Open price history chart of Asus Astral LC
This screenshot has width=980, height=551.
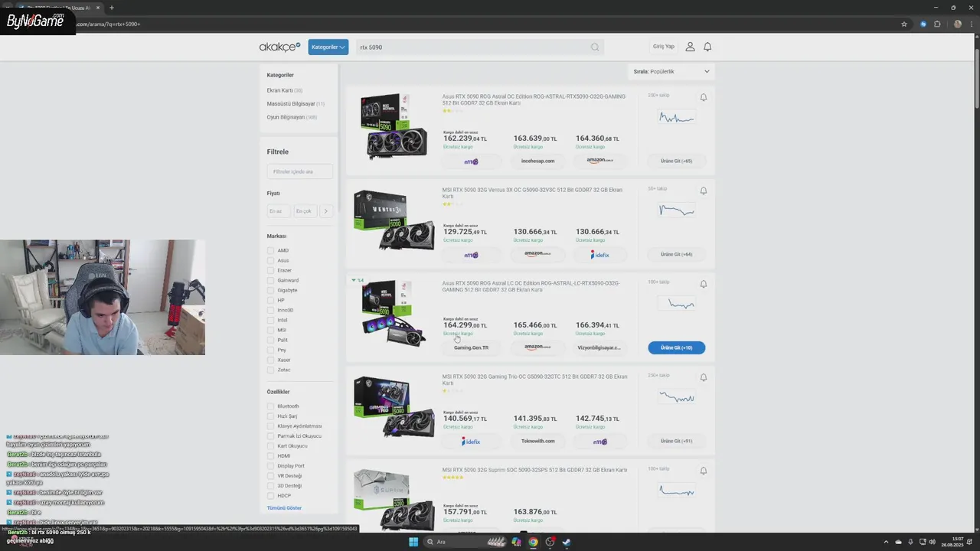pyautogui.click(x=677, y=304)
